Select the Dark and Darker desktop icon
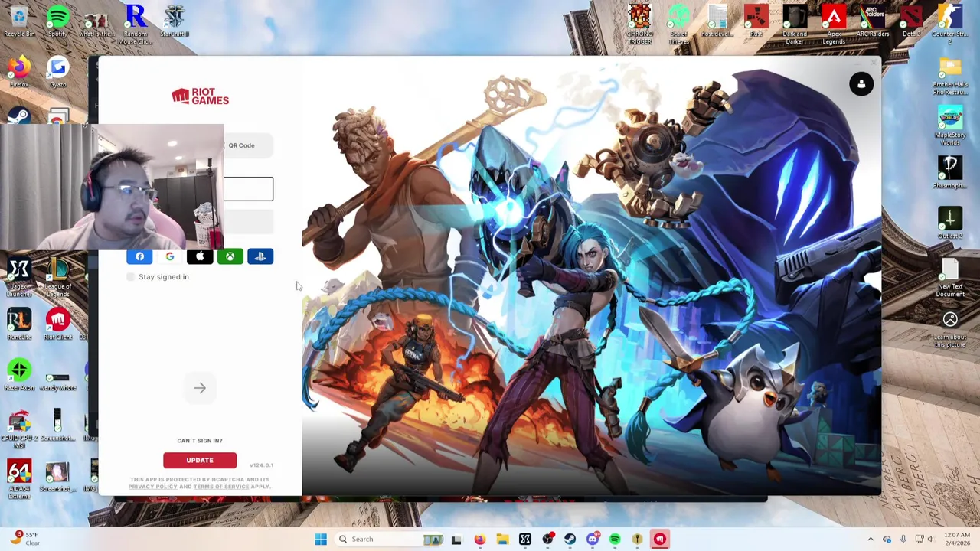Screen dimensions: 980x551 [x=795, y=24]
